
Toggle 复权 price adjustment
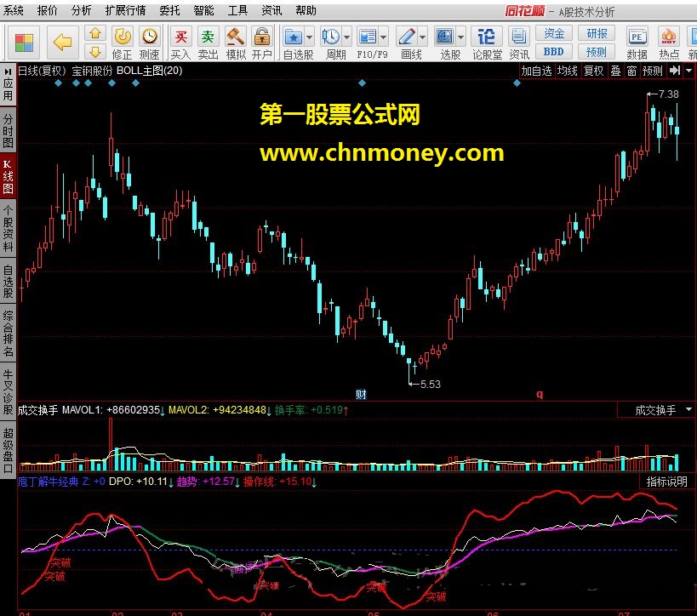[593, 71]
